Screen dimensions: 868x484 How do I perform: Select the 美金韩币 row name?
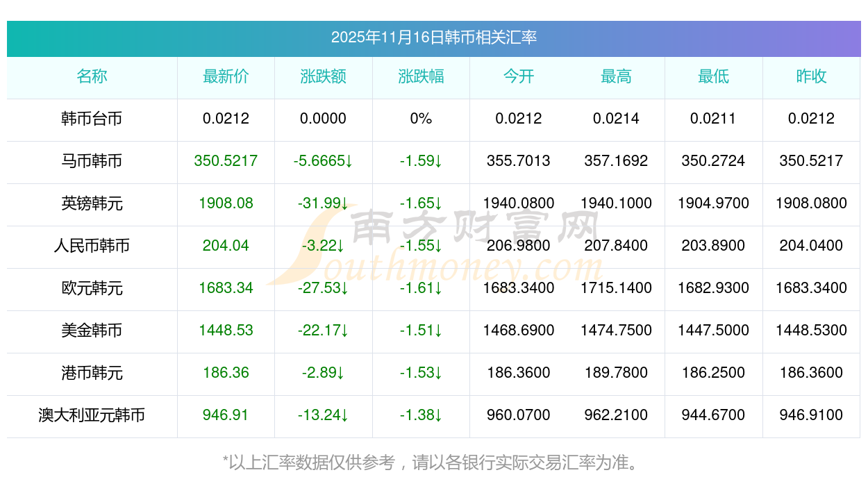tap(92, 331)
